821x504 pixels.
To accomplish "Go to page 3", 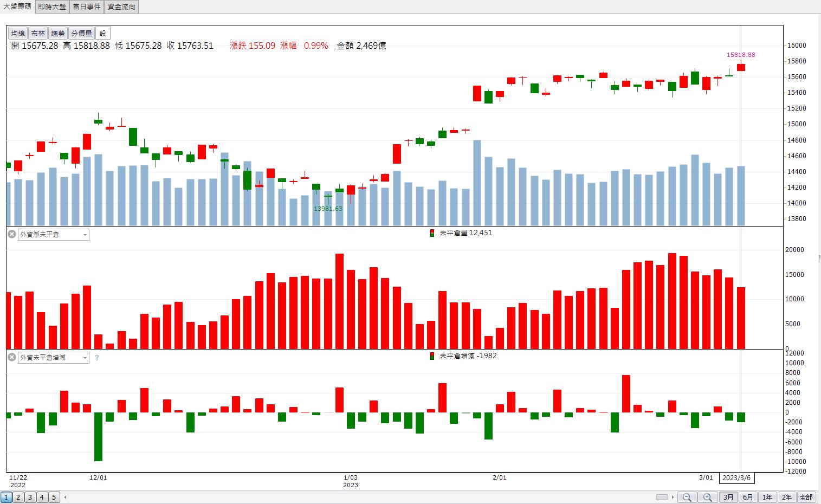I will pyautogui.click(x=30, y=497).
